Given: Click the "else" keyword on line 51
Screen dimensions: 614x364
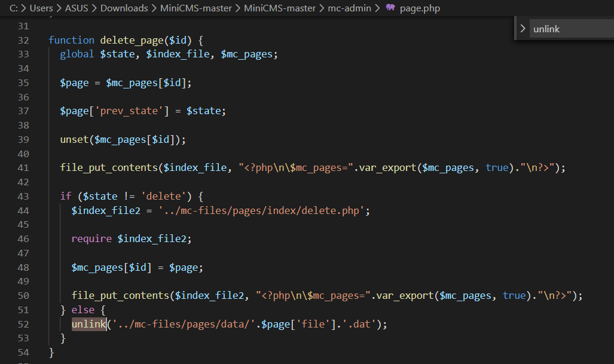Looking at the screenshot, I should click(x=83, y=310).
